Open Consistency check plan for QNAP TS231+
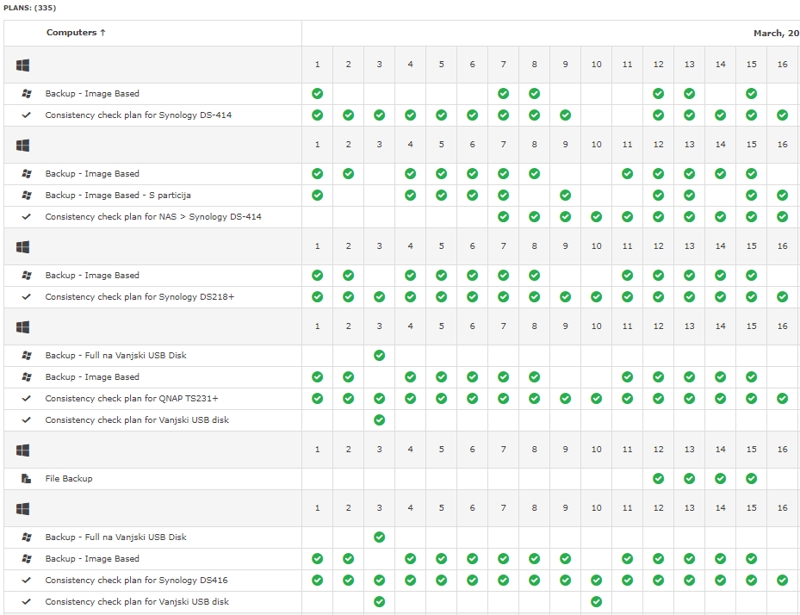Viewport: 800px width, 615px height. (131, 399)
